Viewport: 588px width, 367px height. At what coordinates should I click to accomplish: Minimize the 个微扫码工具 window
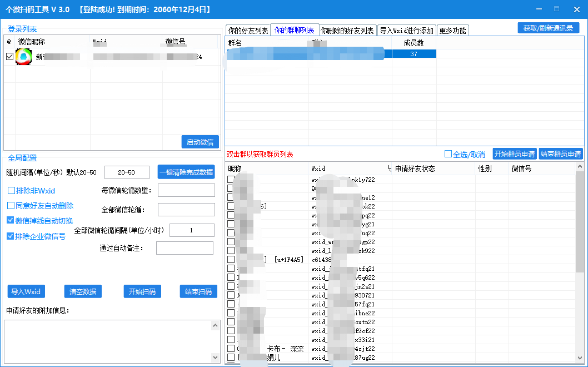539,9
